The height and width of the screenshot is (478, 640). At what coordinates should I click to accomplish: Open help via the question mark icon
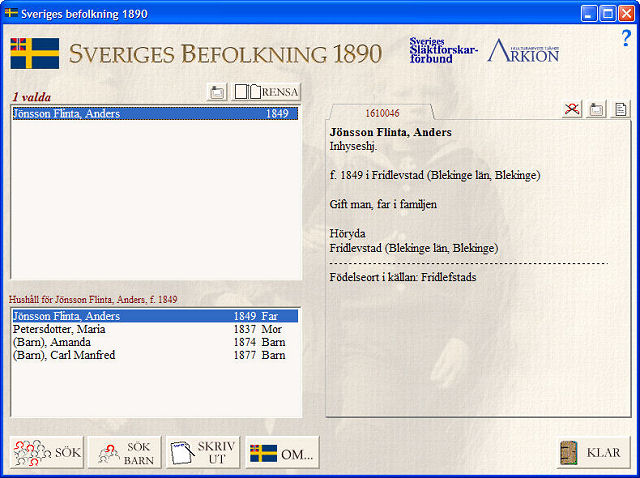pyautogui.click(x=626, y=38)
